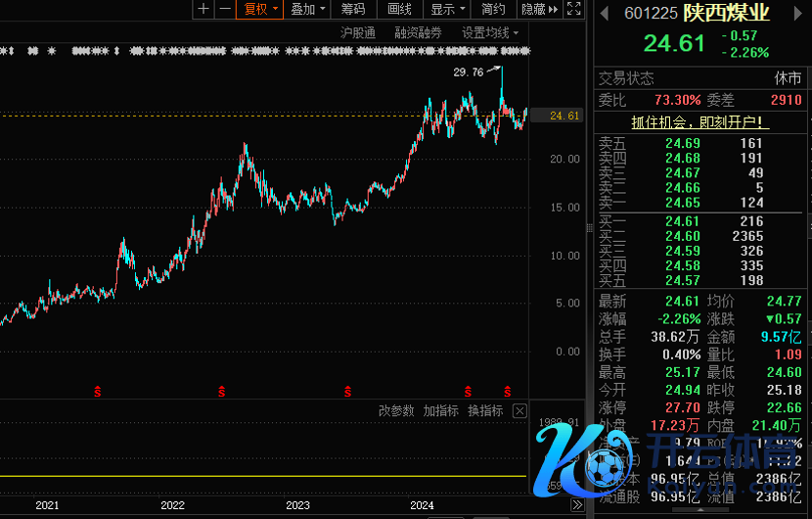Select the 画线 drawing tool menu
Viewport: 812px width, 519px height.
(x=399, y=9)
